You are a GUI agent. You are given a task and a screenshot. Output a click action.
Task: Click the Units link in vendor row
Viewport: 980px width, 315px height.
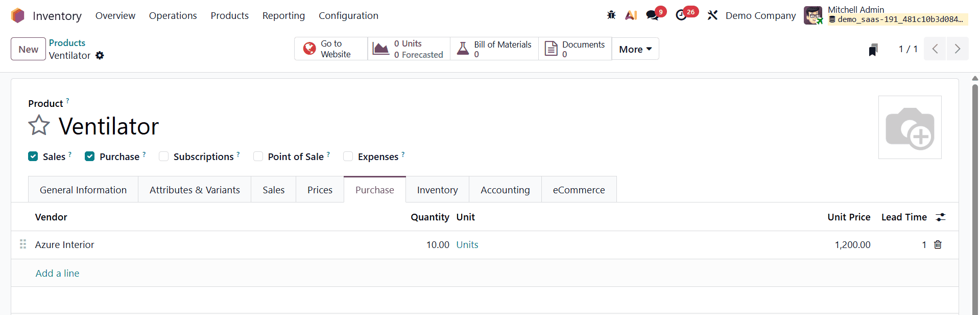[x=467, y=245]
